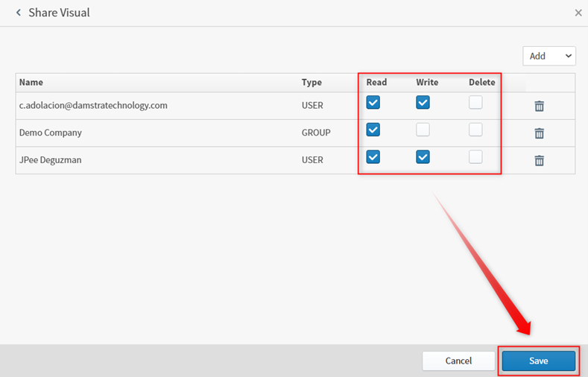Close the Share Visual dialog
Viewport: 588px width, 377px height.
pyautogui.click(x=578, y=13)
